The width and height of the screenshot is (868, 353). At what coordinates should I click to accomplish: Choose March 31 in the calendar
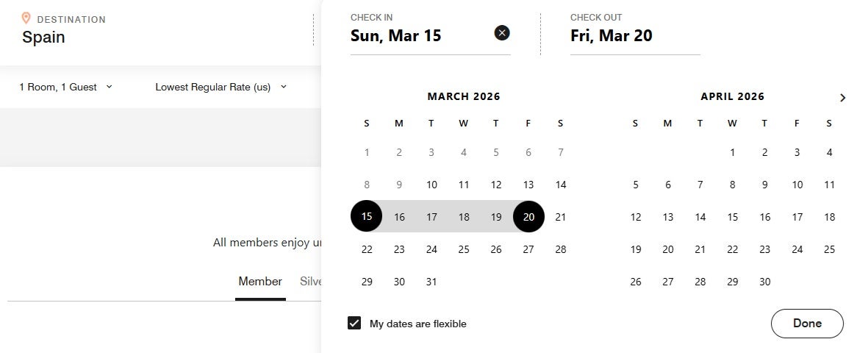pos(431,282)
